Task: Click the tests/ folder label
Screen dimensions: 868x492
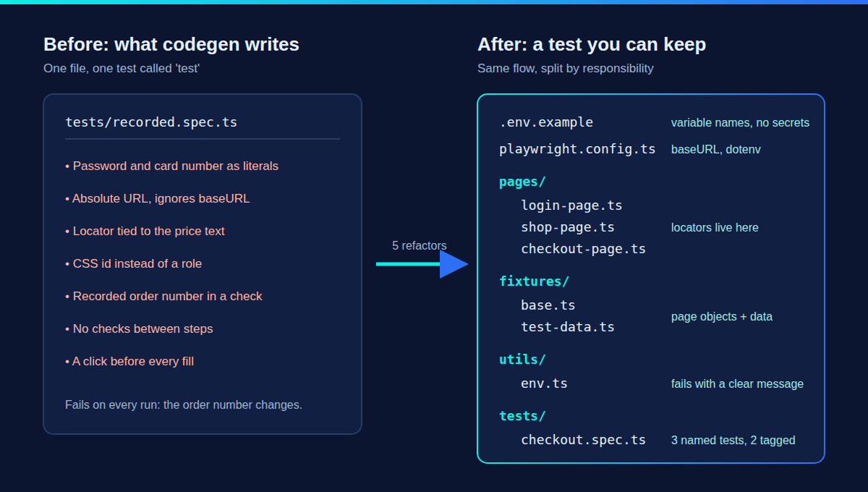Action: click(522, 416)
